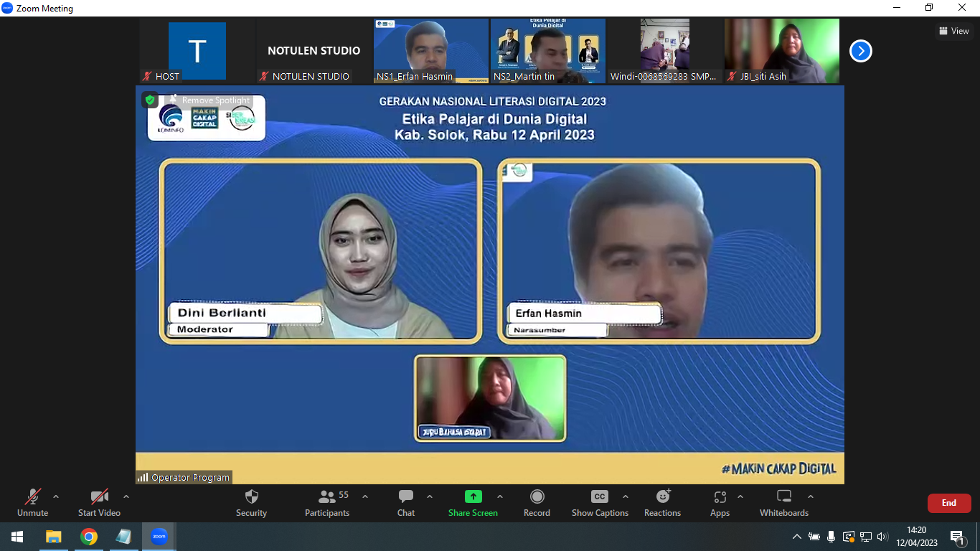This screenshot has width=980, height=551.
Task: Open the Reactions smiley menu
Action: pos(662,502)
